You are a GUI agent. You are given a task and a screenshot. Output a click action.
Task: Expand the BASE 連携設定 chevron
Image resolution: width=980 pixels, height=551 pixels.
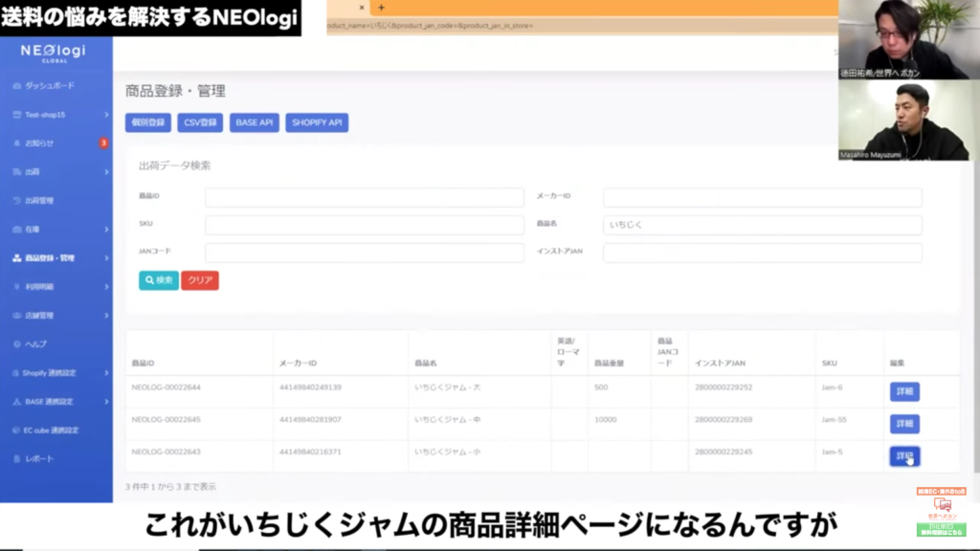pos(106,402)
